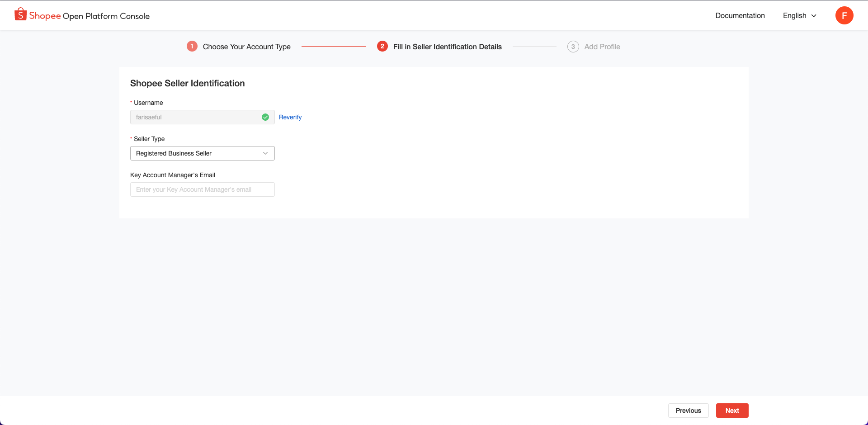Focus the Key Account Manager's email field
The width and height of the screenshot is (868, 425).
click(x=202, y=189)
